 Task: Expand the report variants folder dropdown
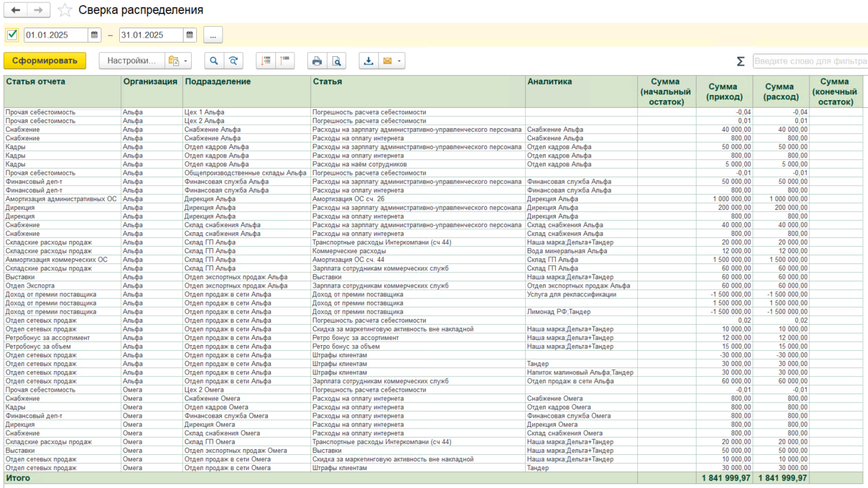(178, 61)
